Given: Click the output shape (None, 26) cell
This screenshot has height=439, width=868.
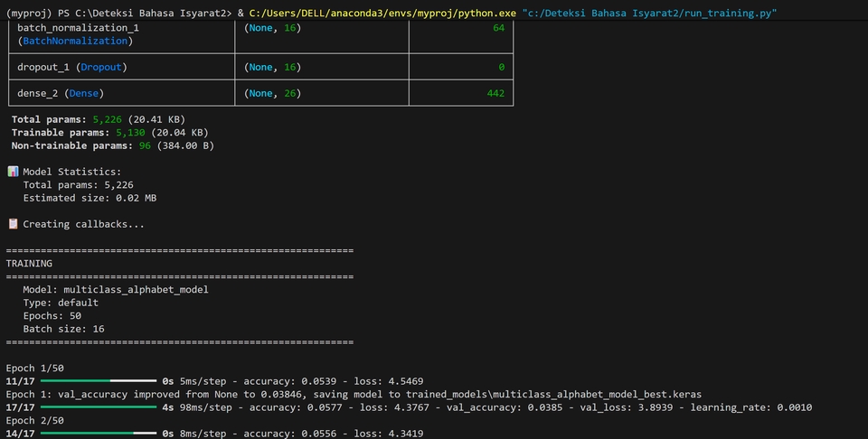Looking at the screenshot, I should point(322,93).
